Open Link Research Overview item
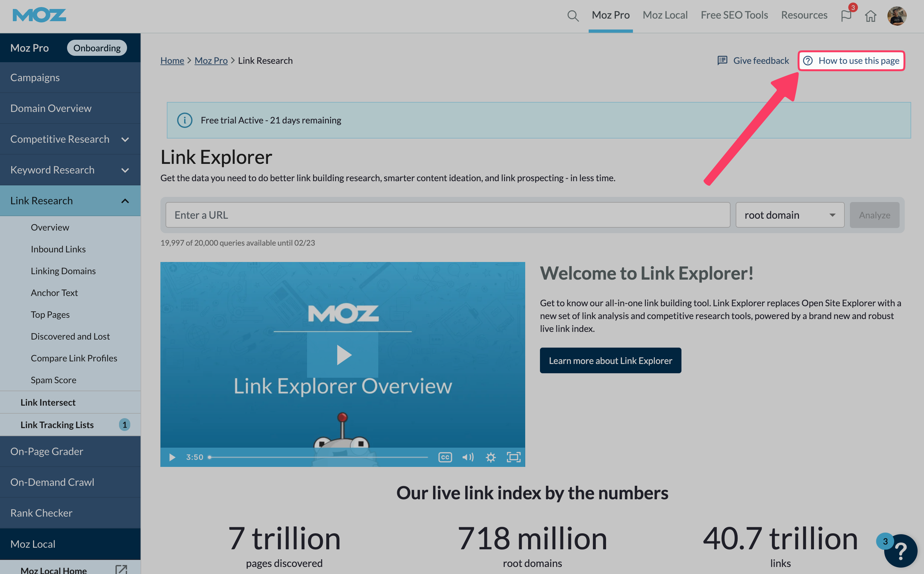 (x=50, y=227)
